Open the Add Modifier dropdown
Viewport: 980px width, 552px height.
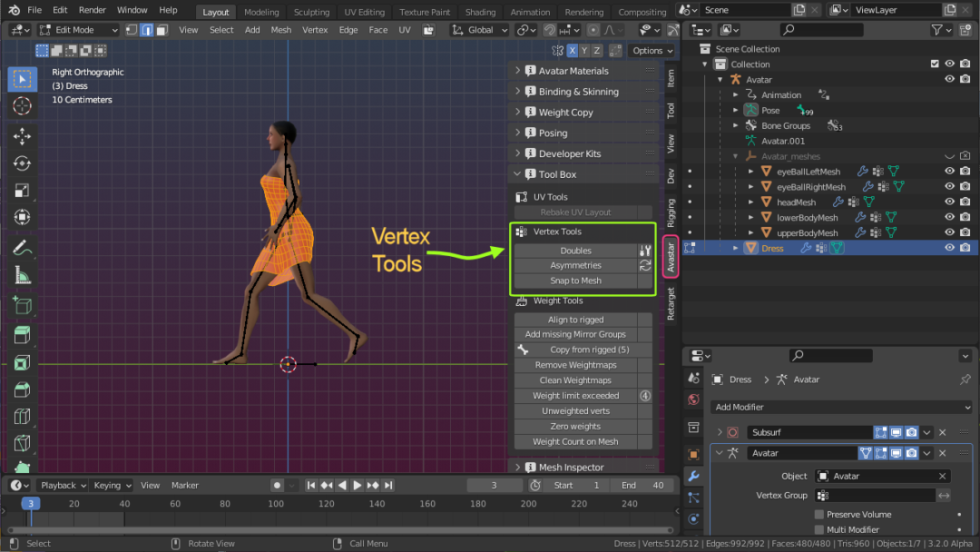(x=839, y=407)
